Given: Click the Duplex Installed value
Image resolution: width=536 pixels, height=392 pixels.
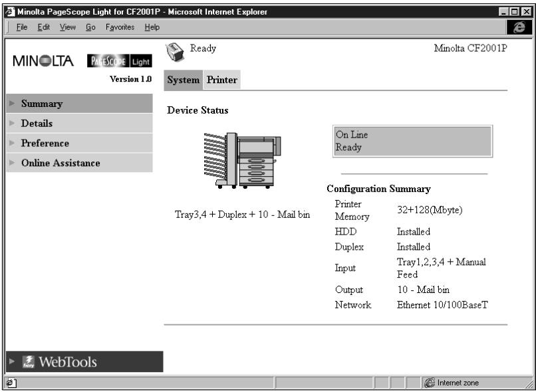Looking at the screenshot, I should pyautogui.click(x=413, y=247).
